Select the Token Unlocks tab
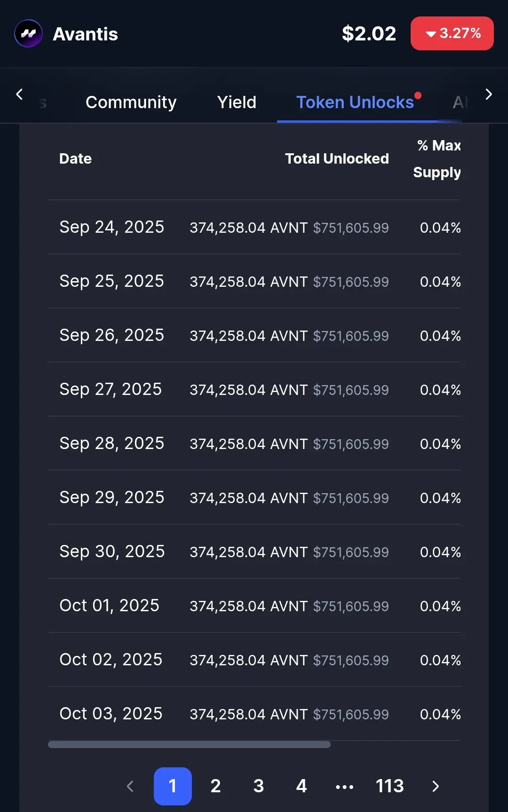Image resolution: width=508 pixels, height=812 pixels. tap(355, 102)
